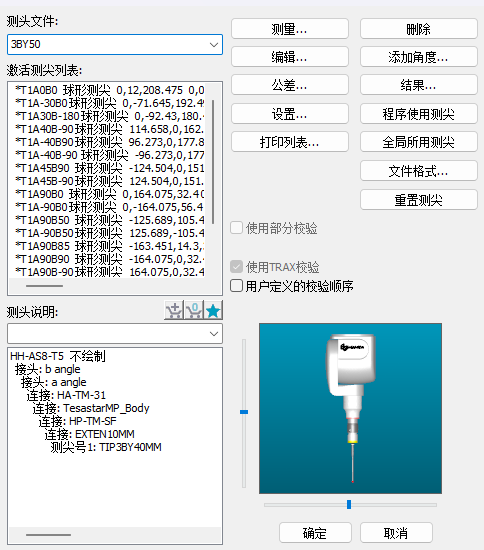Select the 连接: HP-TM-SF entry

pyautogui.click(x=78, y=421)
